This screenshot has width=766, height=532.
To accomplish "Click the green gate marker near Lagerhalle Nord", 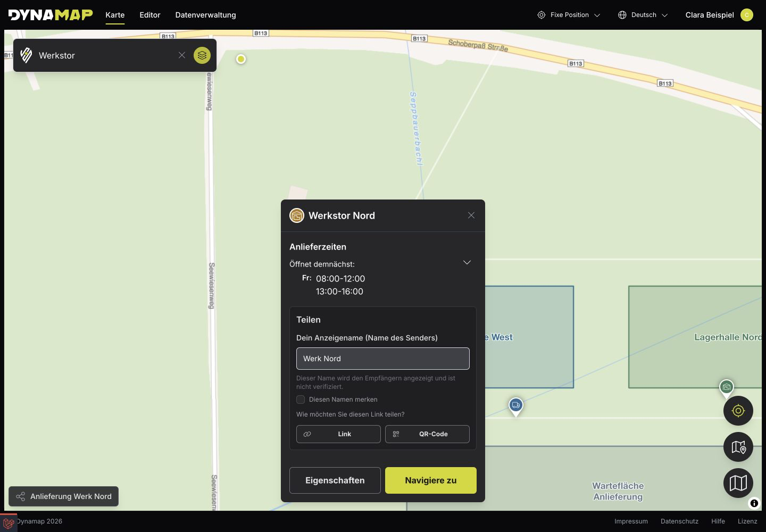I will pyautogui.click(x=727, y=388).
